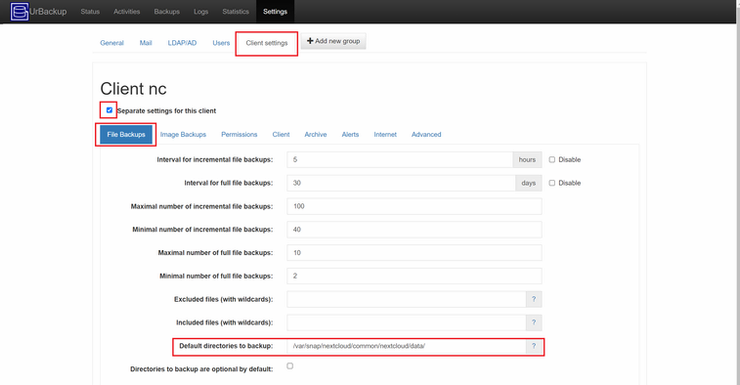Image resolution: width=740 pixels, height=385 pixels.
Task: Focus the Default directories to backup field
Action: [x=406, y=346]
